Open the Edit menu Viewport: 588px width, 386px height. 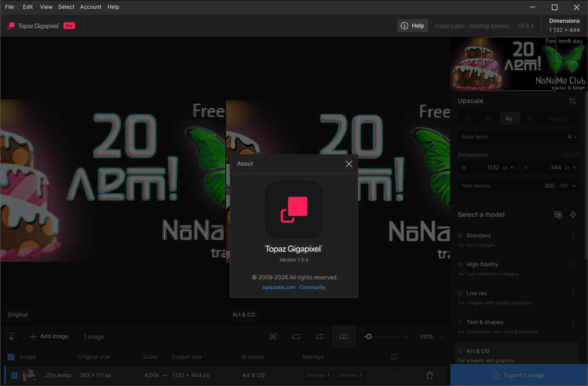[x=28, y=7]
